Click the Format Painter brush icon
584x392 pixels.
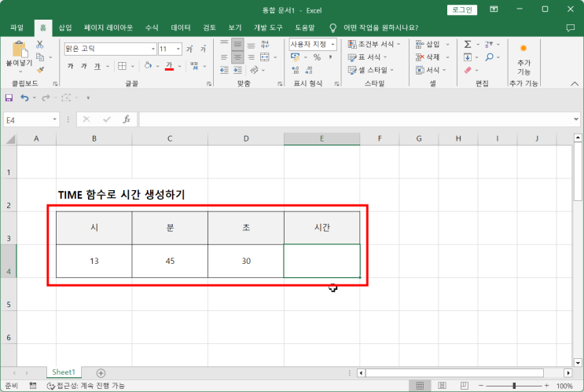coord(40,69)
